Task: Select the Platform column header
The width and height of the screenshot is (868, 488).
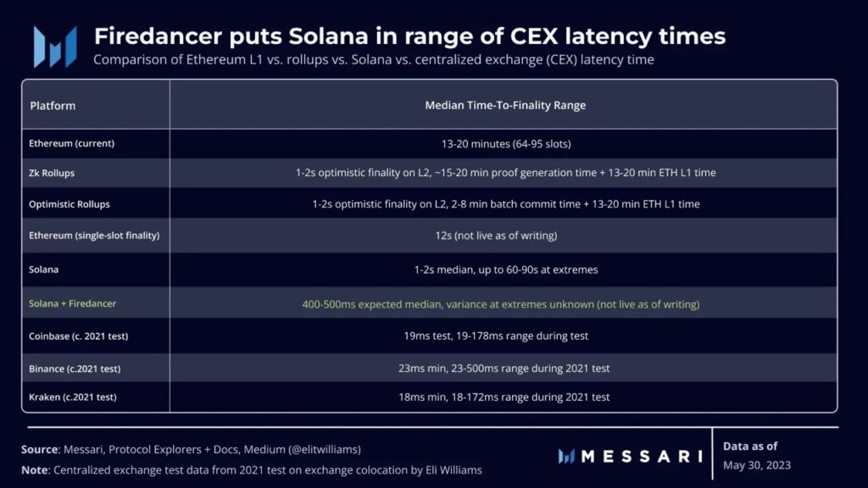Action: point(53,106)
